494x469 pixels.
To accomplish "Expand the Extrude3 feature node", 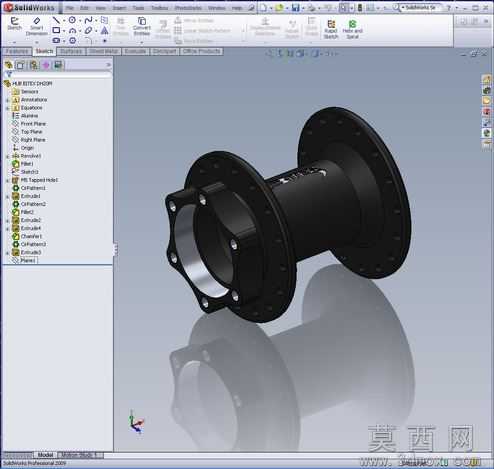I will coord(7,253).
